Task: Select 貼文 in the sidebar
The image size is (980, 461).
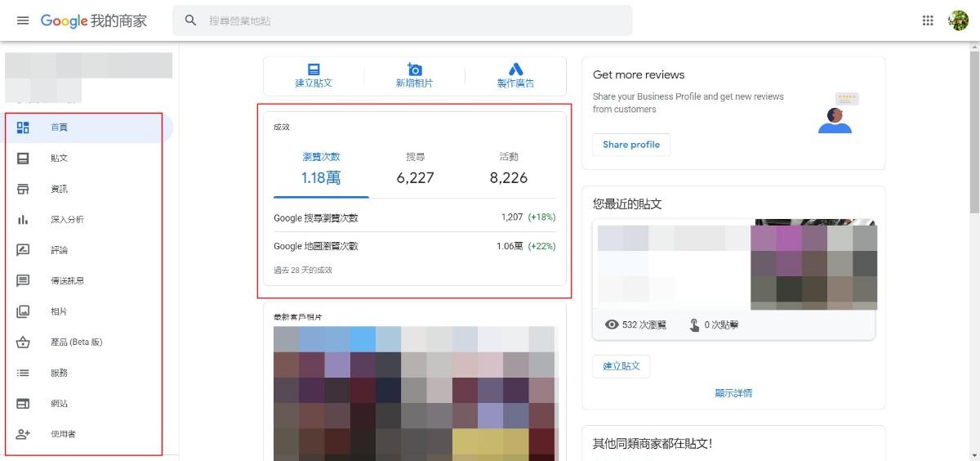Action: coord(59,158)
